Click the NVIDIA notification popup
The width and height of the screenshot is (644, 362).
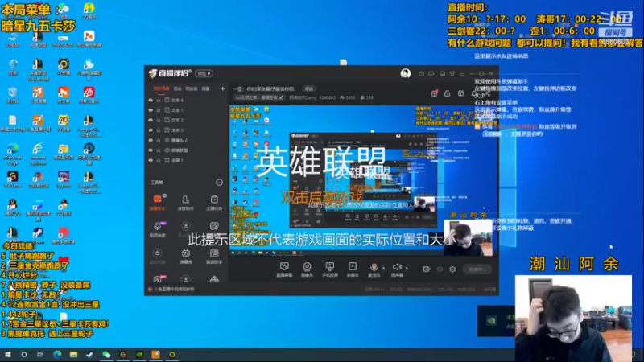click(496, 321)
